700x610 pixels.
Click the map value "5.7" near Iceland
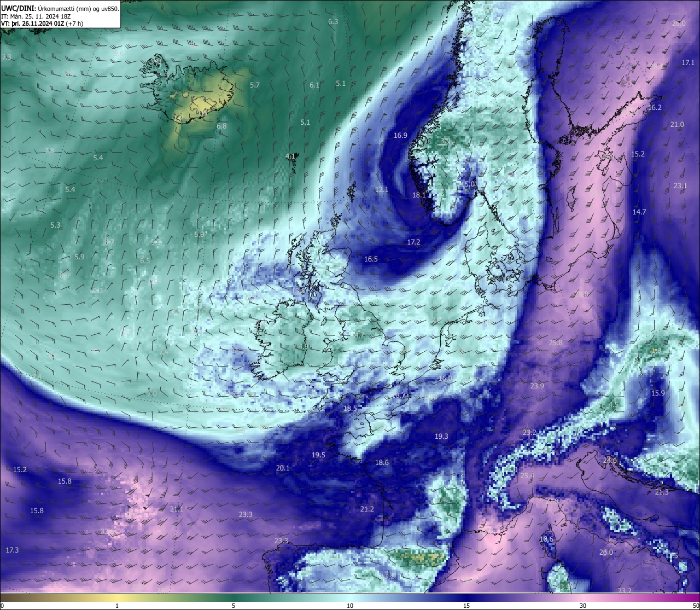(x=255, y=85)
